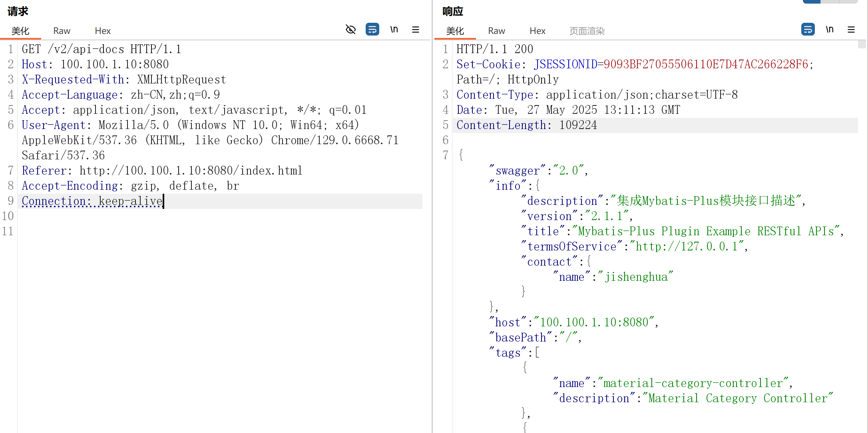Image resolution: width=868 pixels, height=433 pixels.
Task: Switch to Raw tab in response panel
Action: point(496,31)
